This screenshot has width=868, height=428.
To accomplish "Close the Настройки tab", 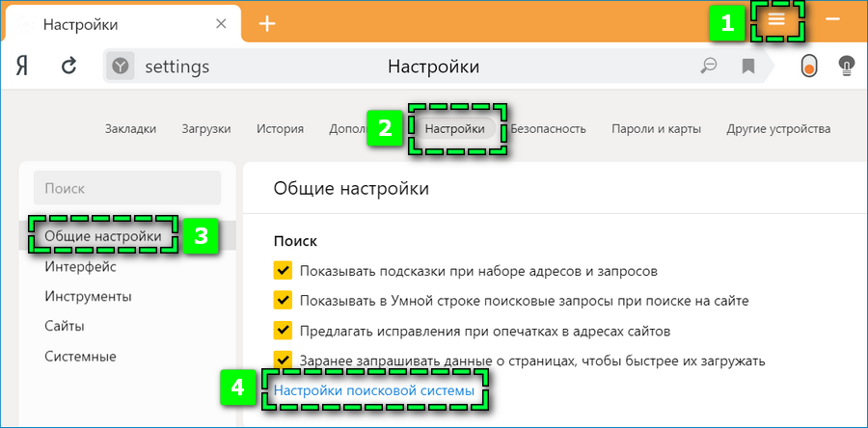I will (221, 24).
